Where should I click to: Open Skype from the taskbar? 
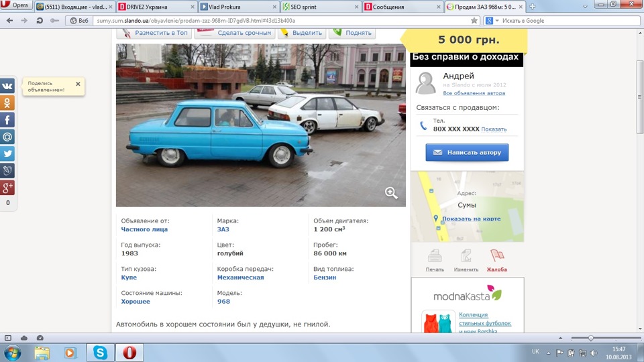[x=100, y=353]
